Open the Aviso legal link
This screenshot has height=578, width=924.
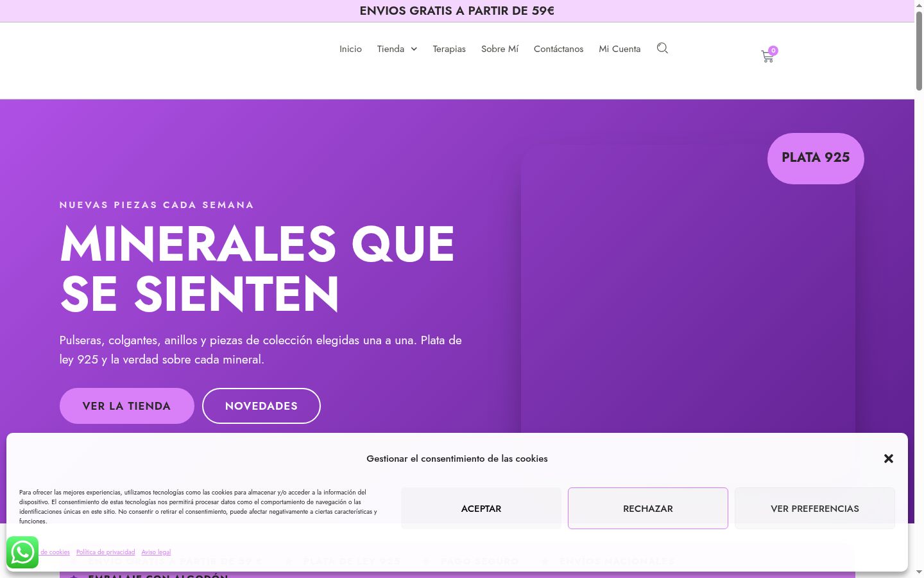(156, 552)
